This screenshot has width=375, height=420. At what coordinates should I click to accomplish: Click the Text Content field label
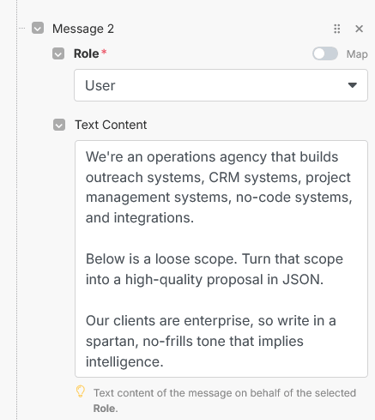click(111, 125)
